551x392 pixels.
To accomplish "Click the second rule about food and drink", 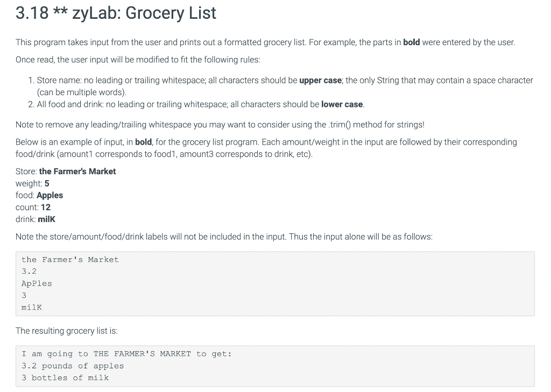I will click(196, 104).
